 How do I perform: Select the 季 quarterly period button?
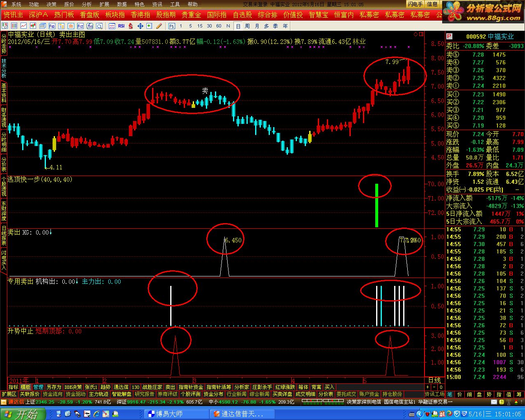[276, 26]
